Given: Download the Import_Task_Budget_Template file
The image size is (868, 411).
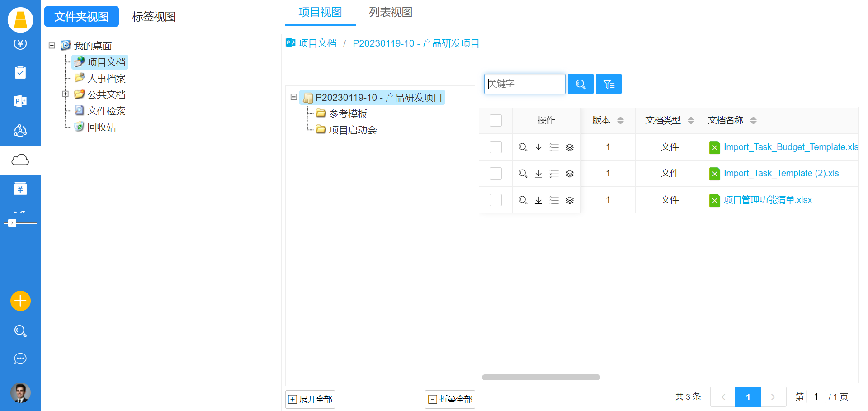Looking at the screenshot, I should pos(538,147).
